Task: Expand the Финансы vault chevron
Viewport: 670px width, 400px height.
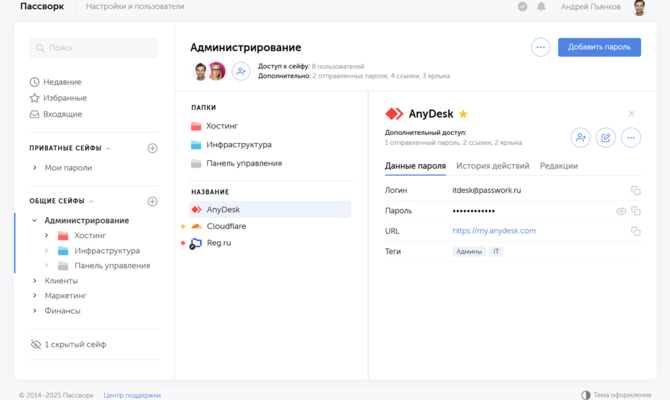Action: 35,311
